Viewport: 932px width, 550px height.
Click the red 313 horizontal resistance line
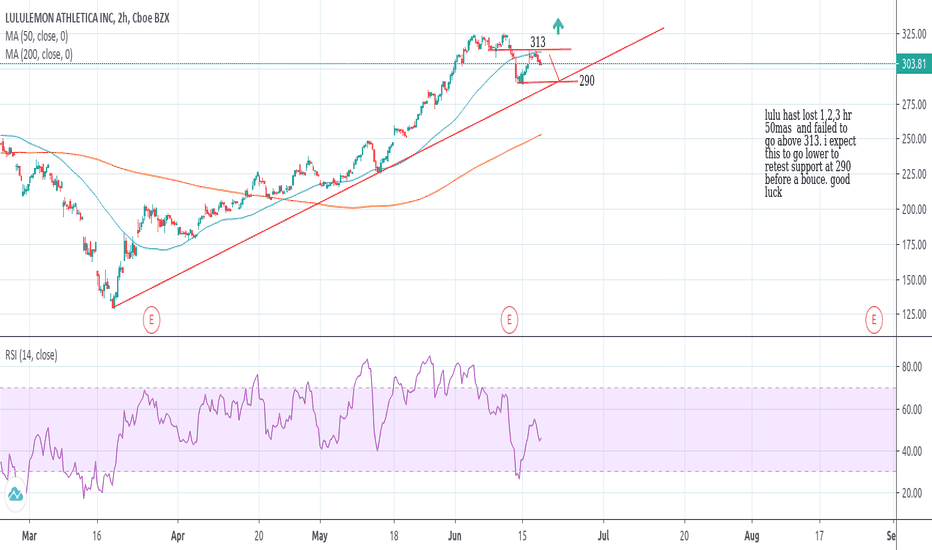(530, 49)
